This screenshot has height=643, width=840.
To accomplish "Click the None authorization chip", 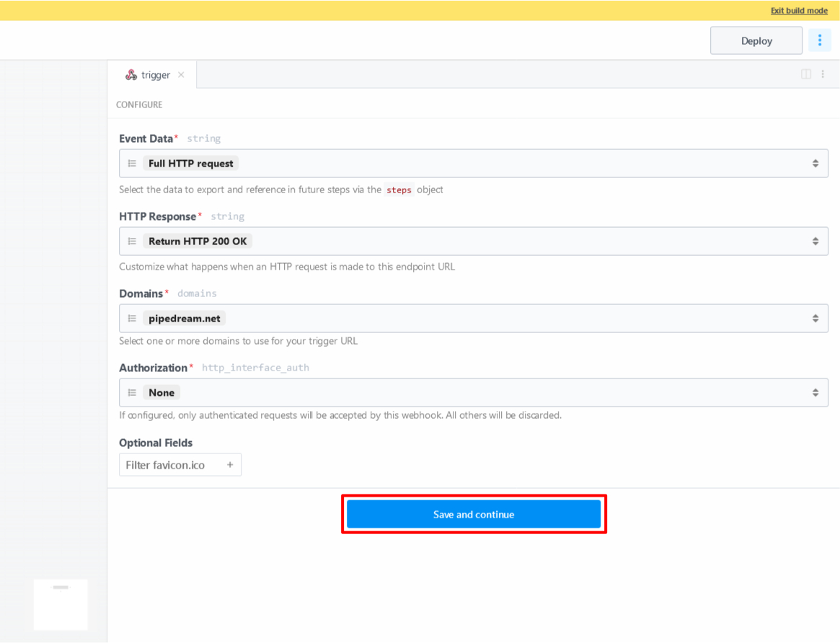I will [162, 392].
